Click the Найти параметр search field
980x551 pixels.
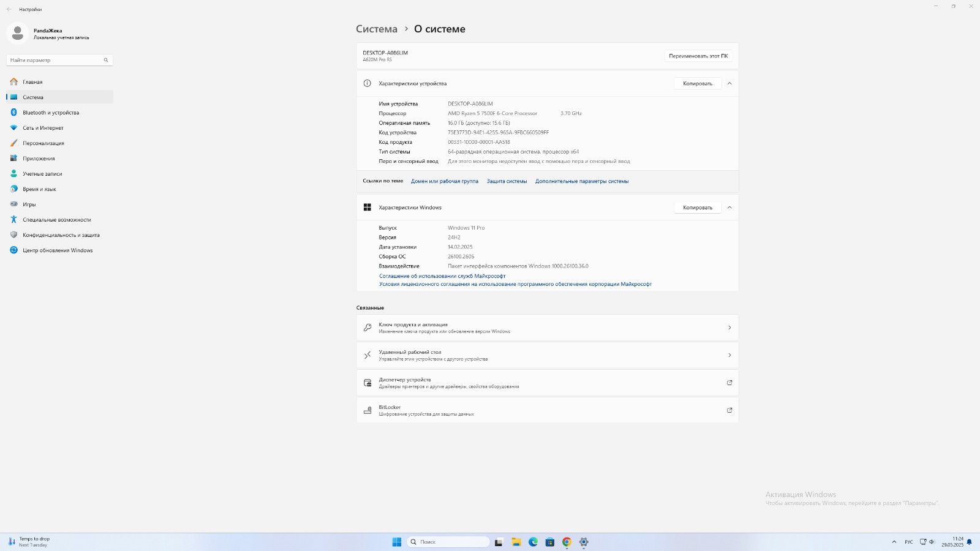59,60
